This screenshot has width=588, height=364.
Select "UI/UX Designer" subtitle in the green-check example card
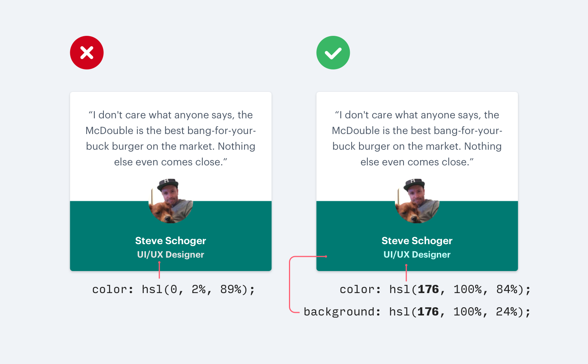(417, 255)
